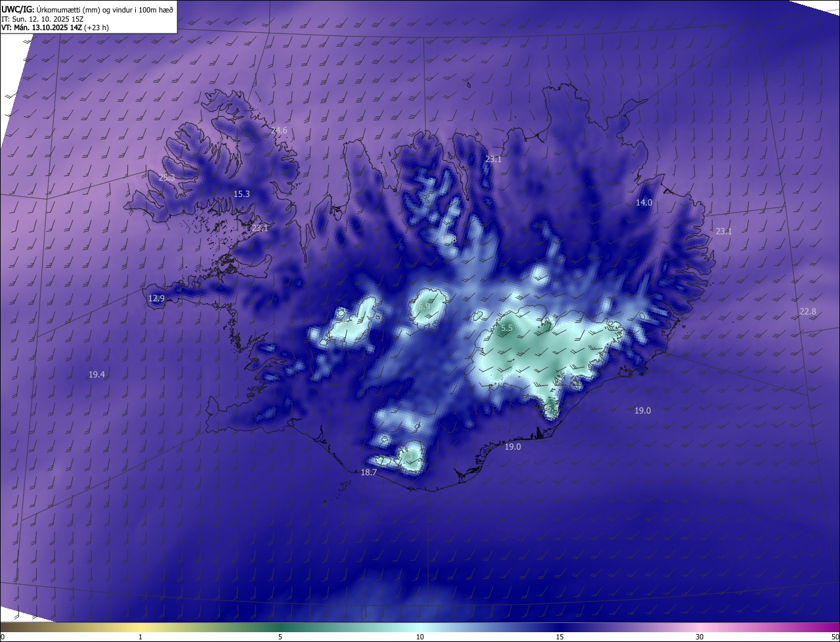The width and height of the screenshot is (840, 642).
Task: Click the 19.0 label on the south coastline
Action: [x=513, y=447]
